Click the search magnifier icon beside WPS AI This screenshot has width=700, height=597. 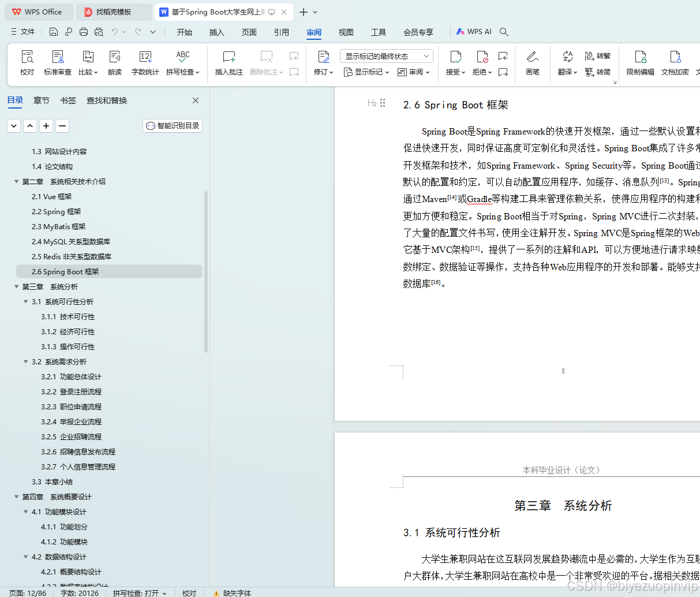[x=504, y=32]
